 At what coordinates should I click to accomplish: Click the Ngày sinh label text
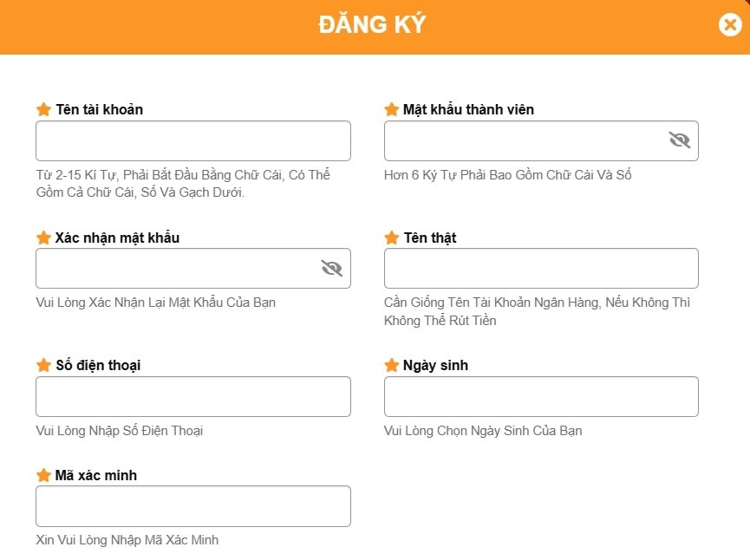(435, 365)
